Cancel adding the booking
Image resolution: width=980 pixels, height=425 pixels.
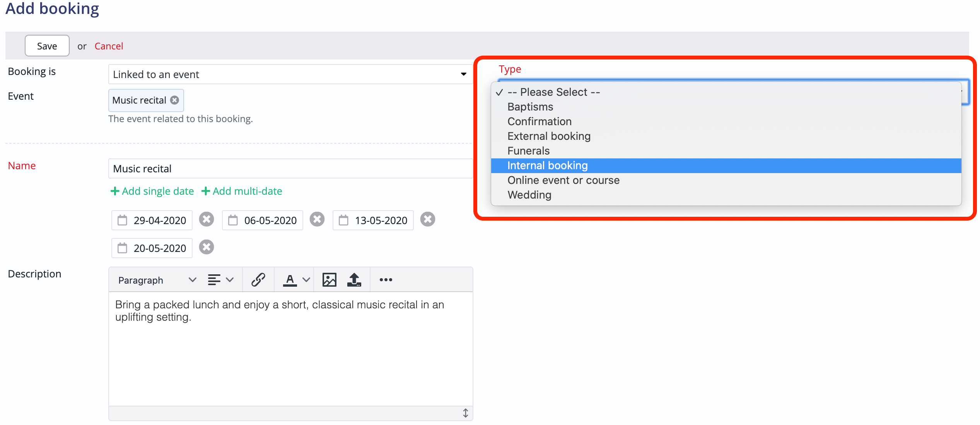point(108,46)
